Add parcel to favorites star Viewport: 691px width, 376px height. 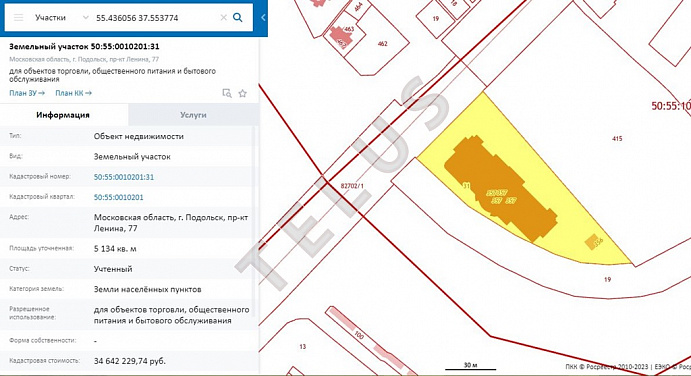pos(242,93)
